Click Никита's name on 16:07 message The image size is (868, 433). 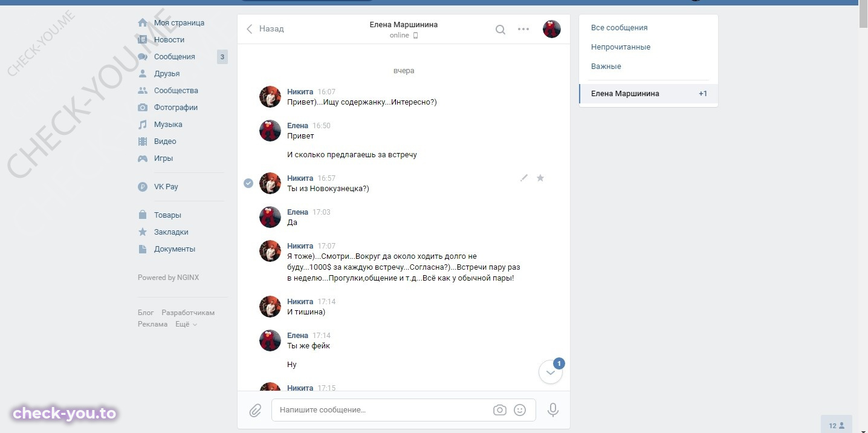pyautogui.click(x=300, y=92)
